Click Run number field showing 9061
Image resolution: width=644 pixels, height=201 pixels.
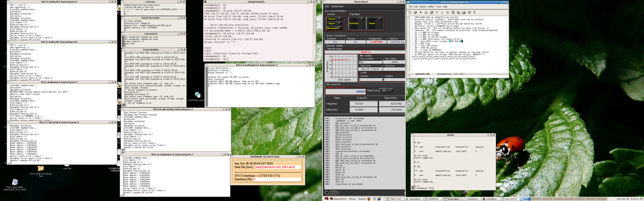pos(370,62)
